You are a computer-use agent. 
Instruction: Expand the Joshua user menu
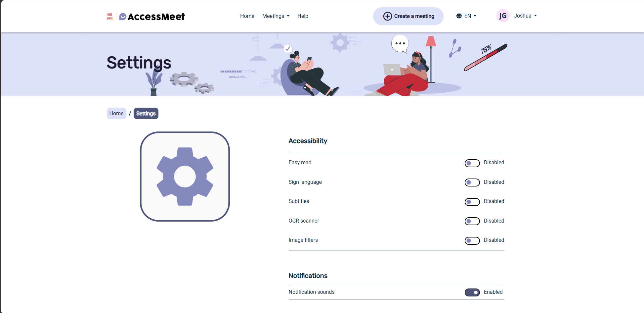click(x=525, y=16)
